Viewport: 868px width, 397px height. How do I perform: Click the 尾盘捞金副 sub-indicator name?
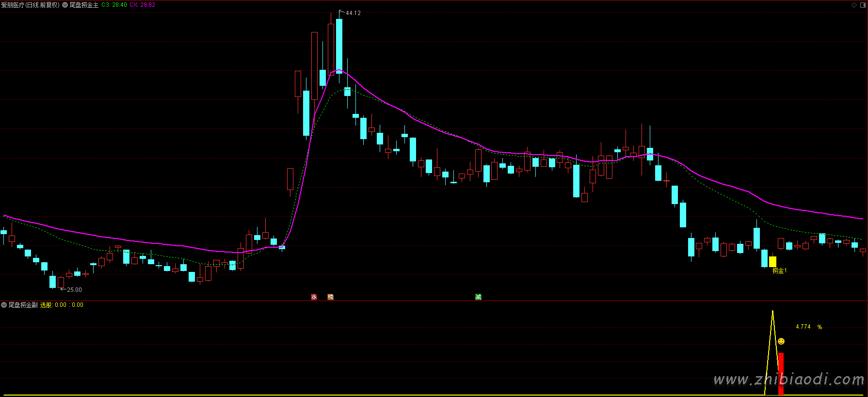[x=23, y=305]
